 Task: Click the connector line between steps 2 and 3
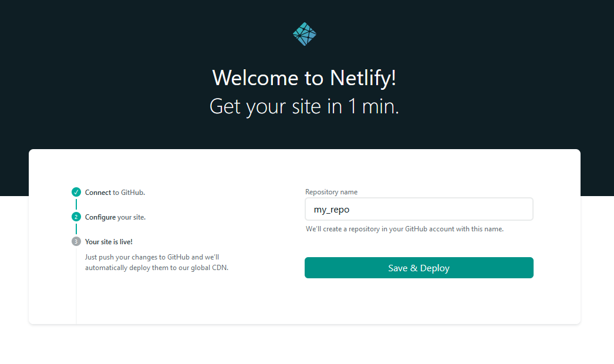click(x=76, y=229)
